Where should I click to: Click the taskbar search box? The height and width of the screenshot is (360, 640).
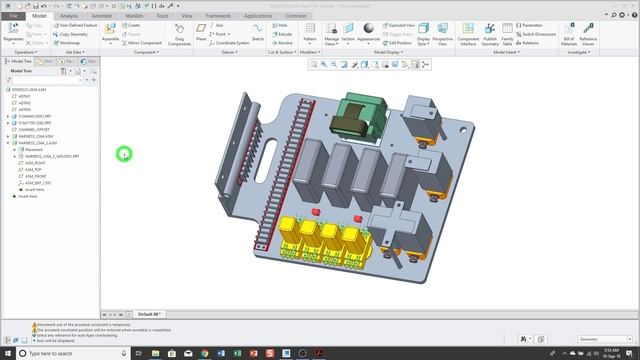click(73, 353)
